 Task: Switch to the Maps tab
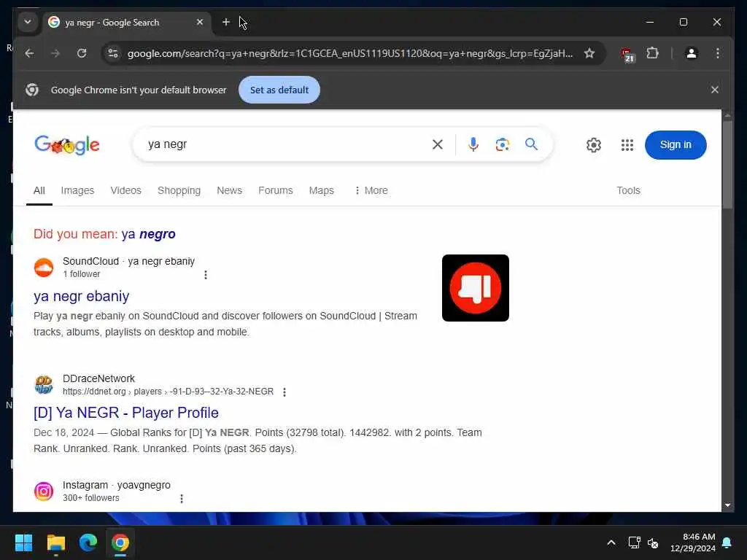point(322,190)
